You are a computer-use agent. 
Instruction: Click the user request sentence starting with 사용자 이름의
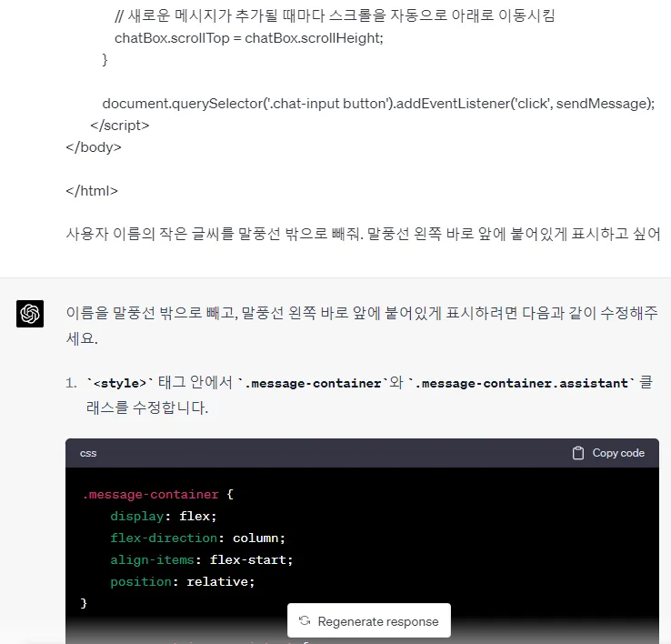pyautogui.click(x=363, y=234)
